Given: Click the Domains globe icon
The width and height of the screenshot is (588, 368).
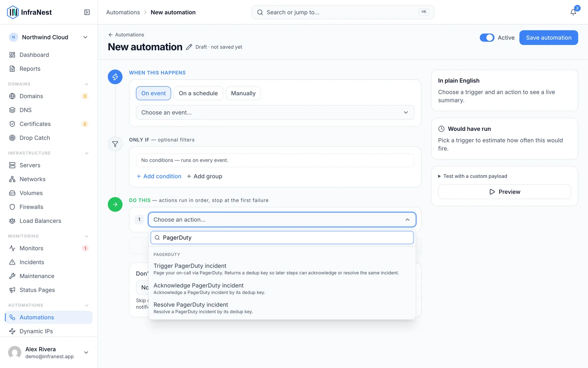Looking at the screenshot, I should [x=12, y=96].
